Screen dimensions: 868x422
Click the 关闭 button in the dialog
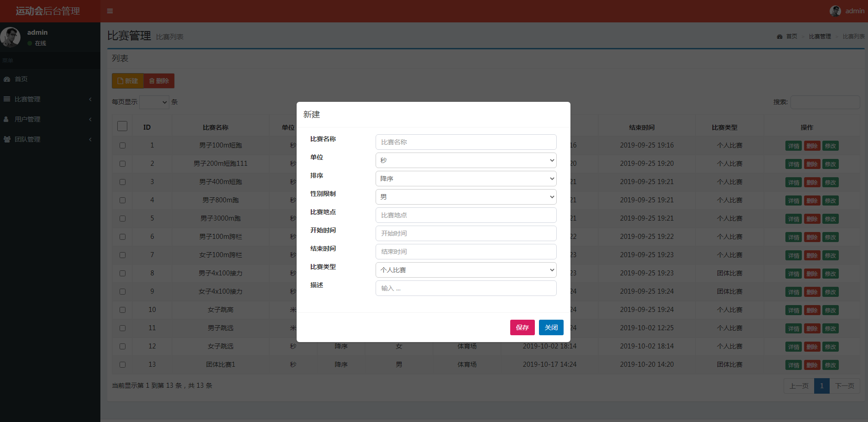[551, 327]
